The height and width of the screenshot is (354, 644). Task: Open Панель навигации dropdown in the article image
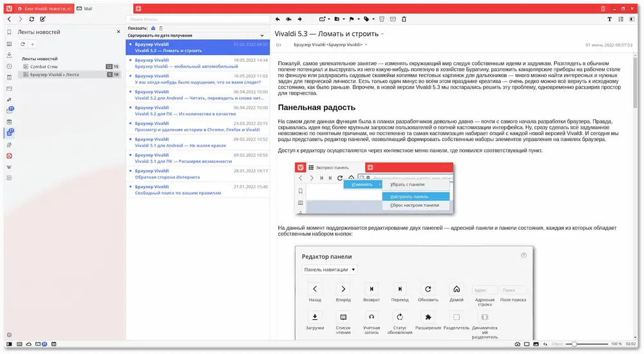tap(329, 270)
